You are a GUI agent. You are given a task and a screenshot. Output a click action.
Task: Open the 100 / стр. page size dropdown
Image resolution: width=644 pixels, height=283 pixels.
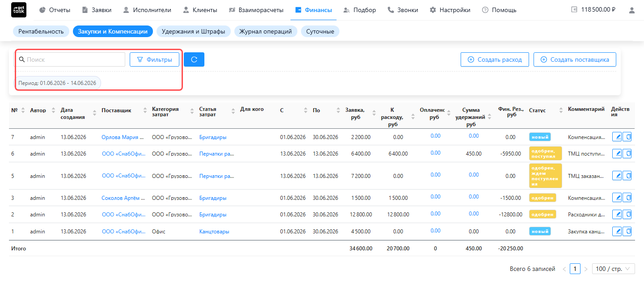coord(613,269)
